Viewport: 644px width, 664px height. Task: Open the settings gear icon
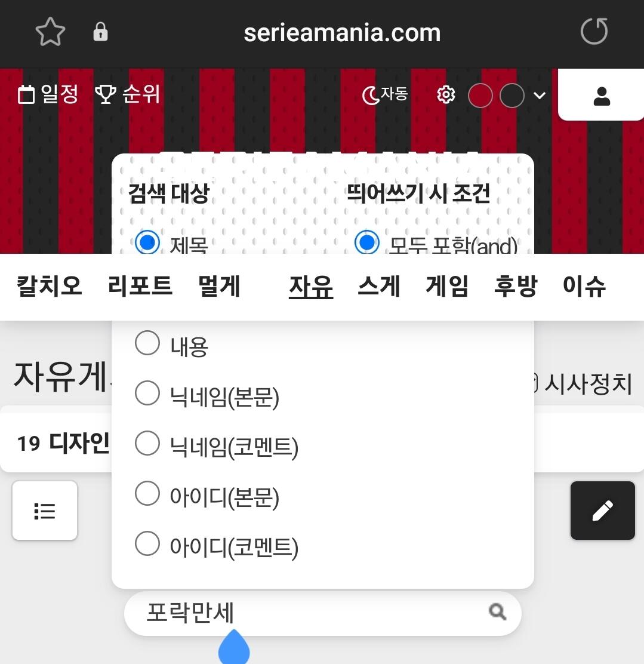pos(446,94)
